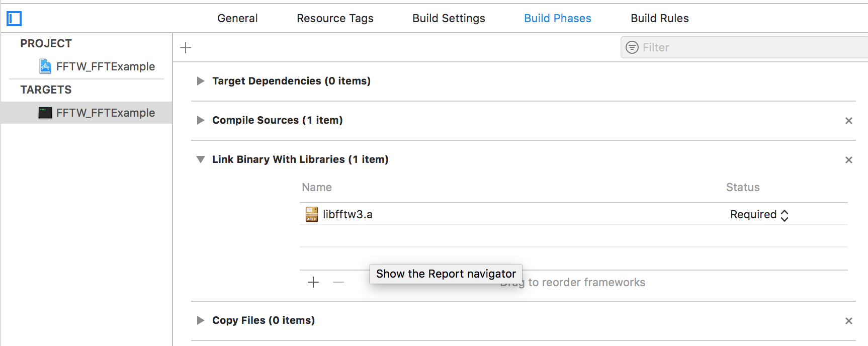868x346 pixels.
Task: Remove library with the minus button
Action: (338, 282)
